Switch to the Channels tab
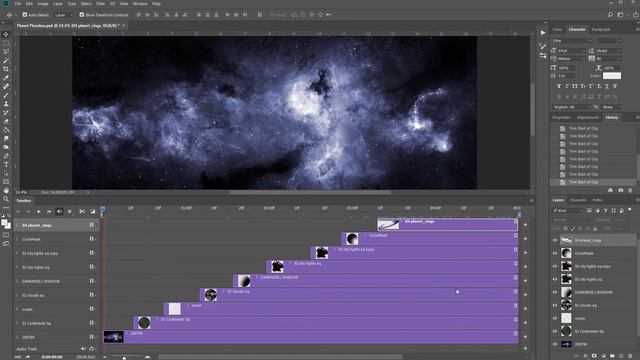 [x=578, y=200]
